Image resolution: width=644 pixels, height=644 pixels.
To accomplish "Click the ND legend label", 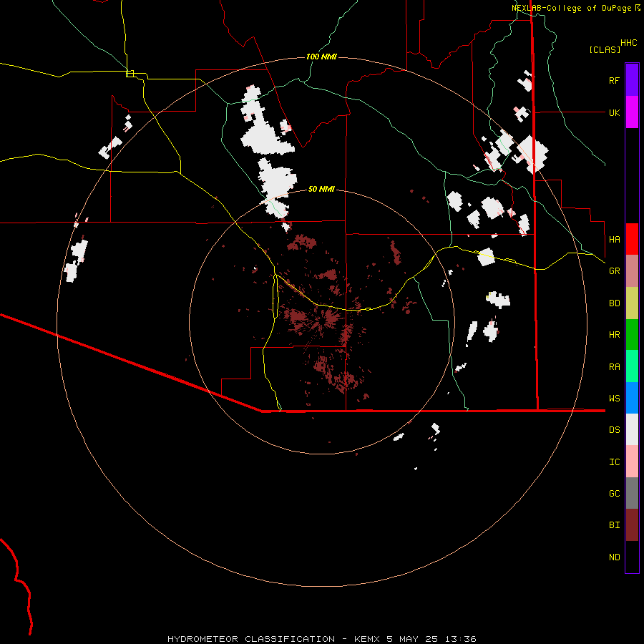I will tap(614, 557).
